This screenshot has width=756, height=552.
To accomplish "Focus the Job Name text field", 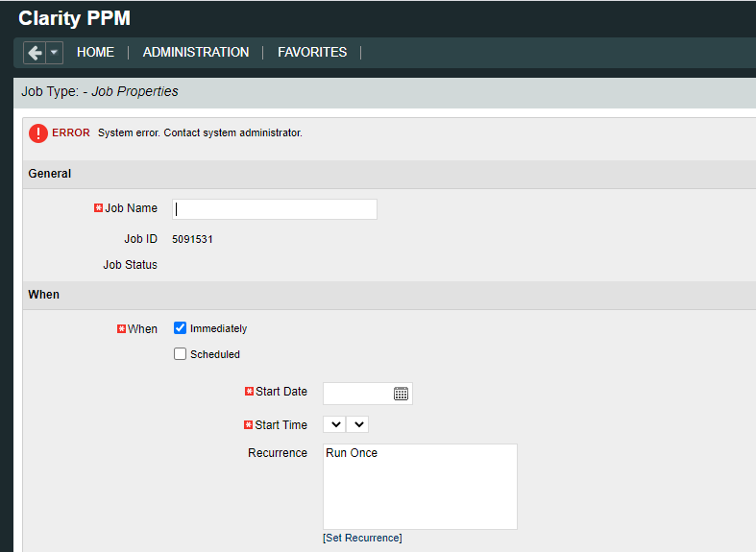I will (275, 209).
